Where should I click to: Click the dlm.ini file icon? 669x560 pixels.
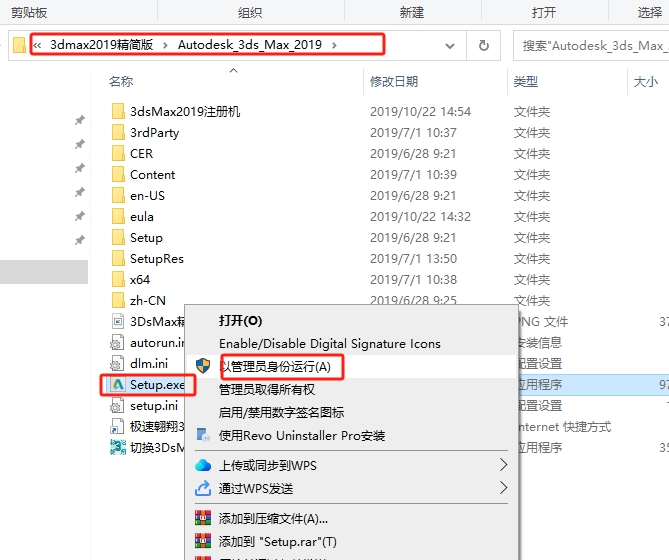click(117, 363)
